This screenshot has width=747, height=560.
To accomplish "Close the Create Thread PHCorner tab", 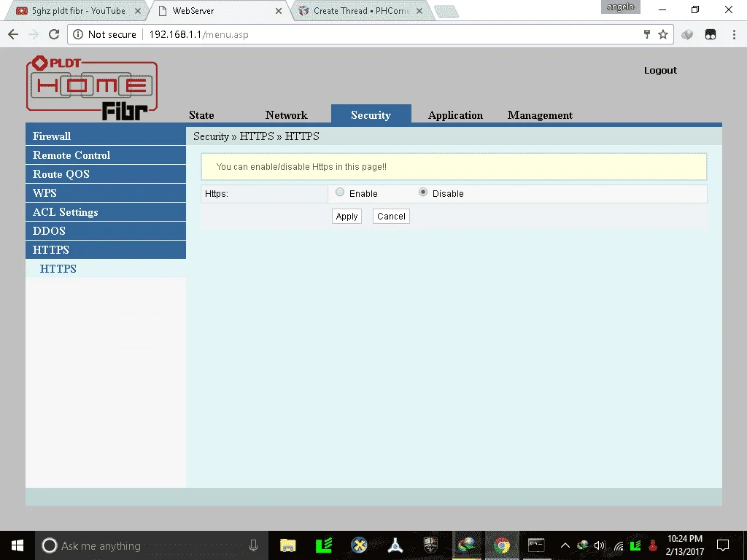I will pos(419,10).
